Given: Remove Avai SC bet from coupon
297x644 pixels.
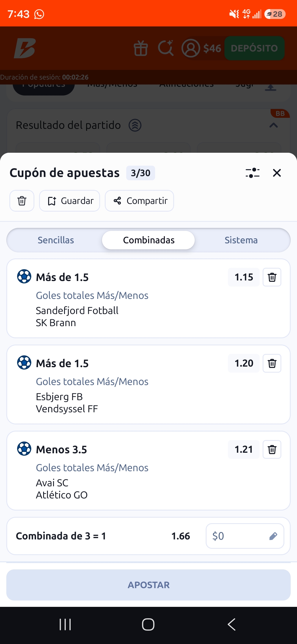Looking at the screenshot, I should pyautogui.click(x=272, y=449).
